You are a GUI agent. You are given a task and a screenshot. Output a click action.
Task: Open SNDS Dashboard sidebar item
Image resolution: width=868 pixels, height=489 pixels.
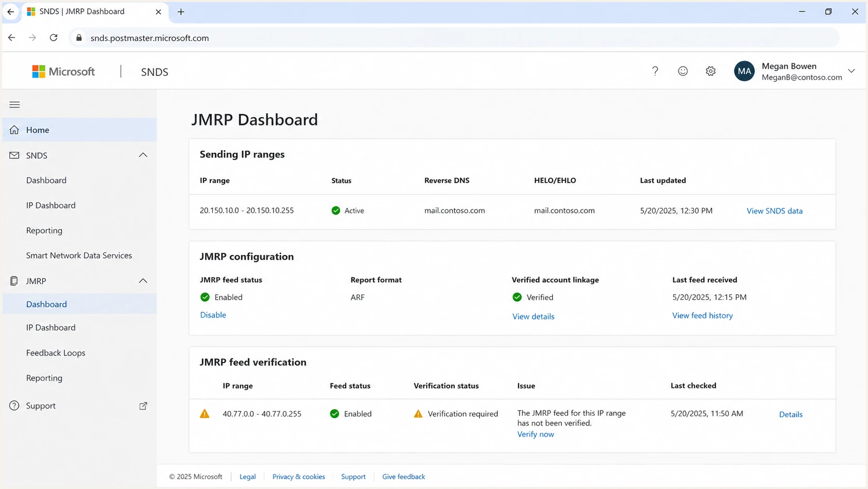(x=46, y=180)
